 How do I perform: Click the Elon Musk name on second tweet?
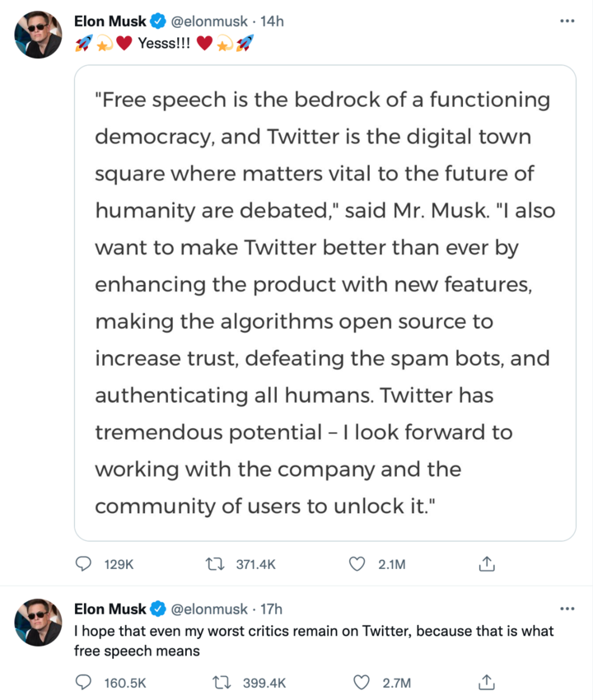click(110, 609)
